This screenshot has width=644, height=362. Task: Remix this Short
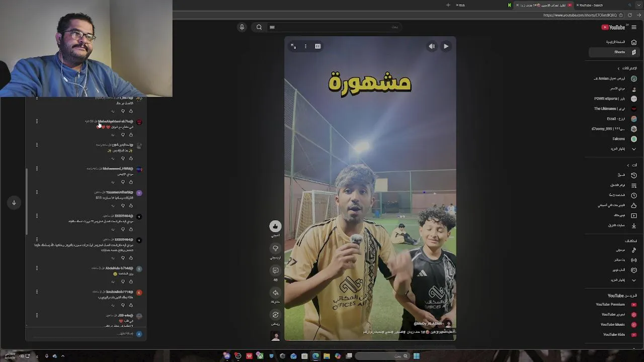pyautogui.click(x=275, y=315)
